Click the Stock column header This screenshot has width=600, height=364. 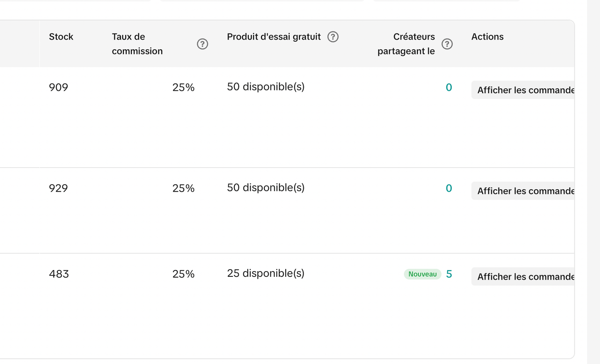tap(61, 37)
